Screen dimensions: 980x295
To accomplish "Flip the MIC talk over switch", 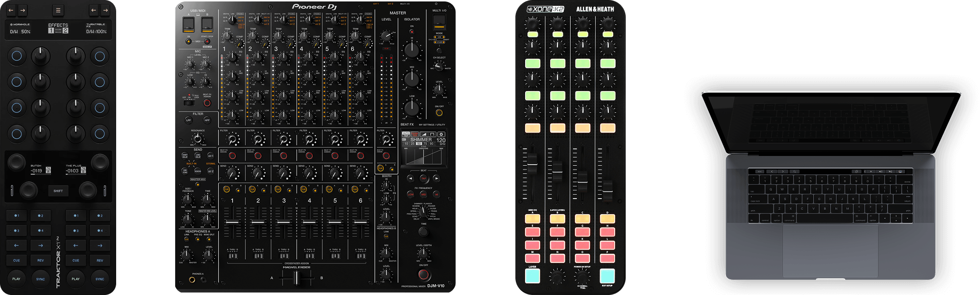I will click(189, 102).
